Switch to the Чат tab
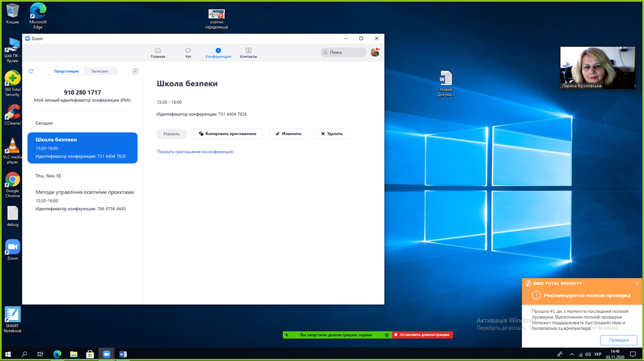This screenshot has height=361, width=644. [x=188, y=53]
